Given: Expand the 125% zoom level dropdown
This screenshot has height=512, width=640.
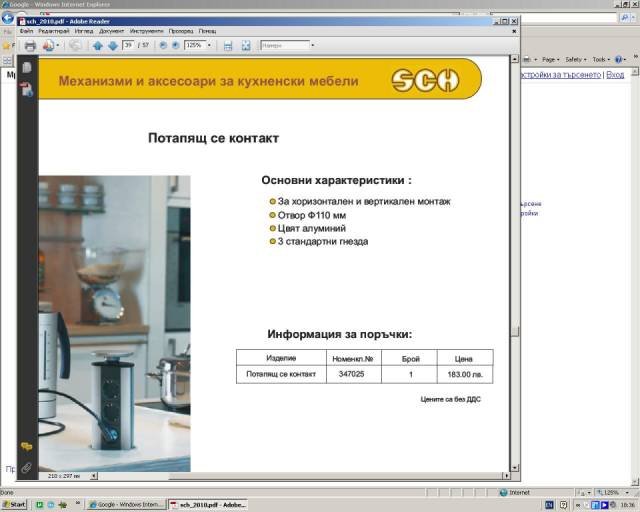Looking at the screenshot, I should point(208,45).
